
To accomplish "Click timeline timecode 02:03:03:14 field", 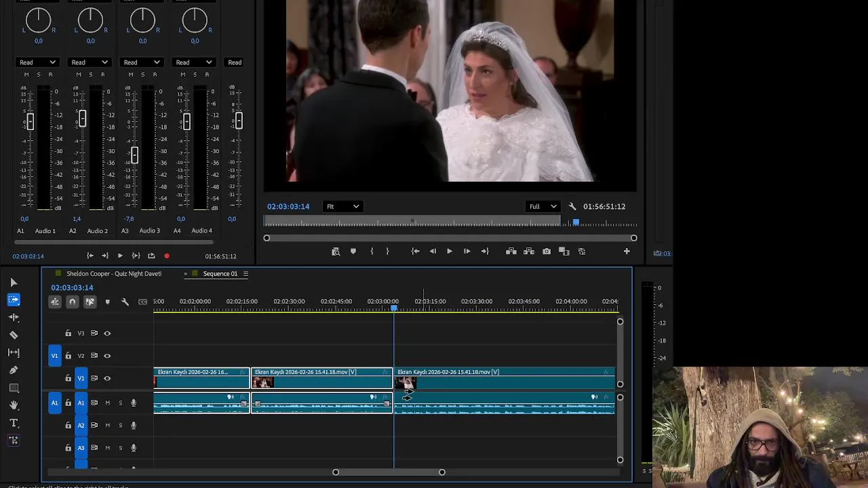I will coord(72,288).
